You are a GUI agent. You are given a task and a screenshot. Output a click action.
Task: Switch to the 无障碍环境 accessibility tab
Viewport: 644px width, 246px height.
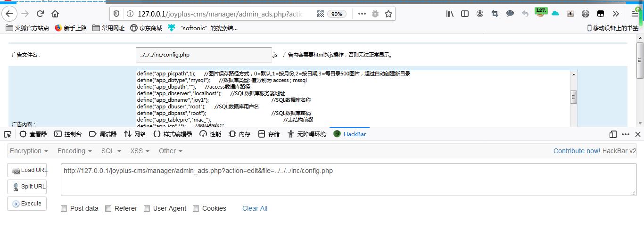pos(306,134)
